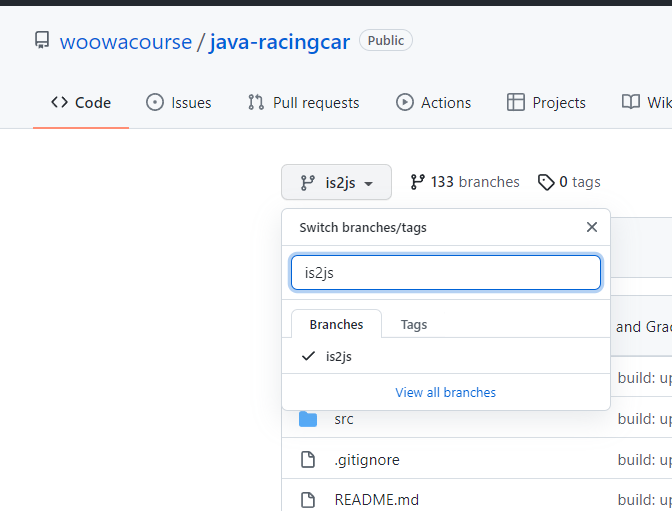Open the .gitignore file
The height and width of the screenshot is (511, 672).
click(367, 460)
